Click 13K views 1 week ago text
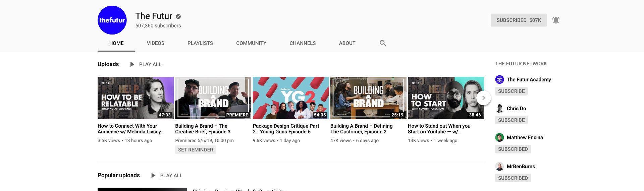 pyautogui.click(x=433, y=141)
